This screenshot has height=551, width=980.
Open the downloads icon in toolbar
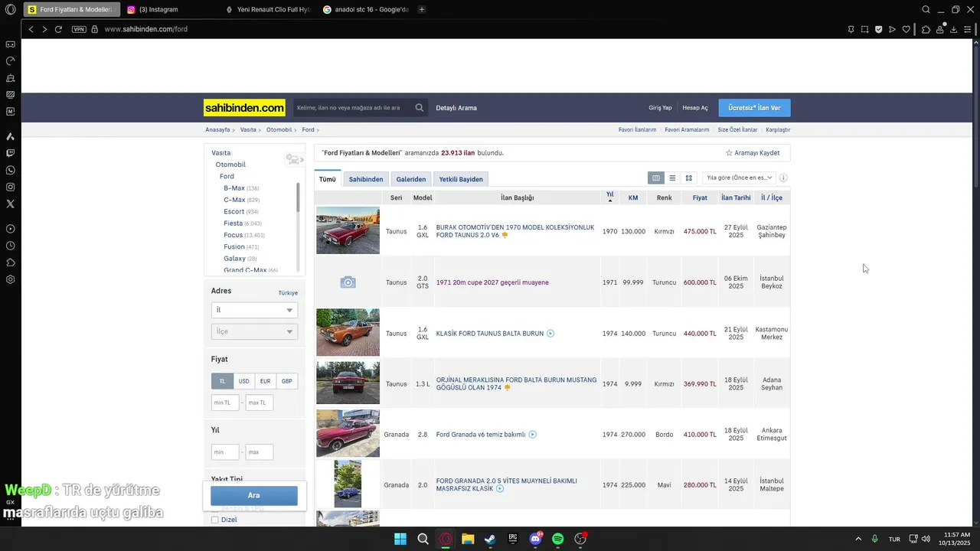(x=954, y=29)
